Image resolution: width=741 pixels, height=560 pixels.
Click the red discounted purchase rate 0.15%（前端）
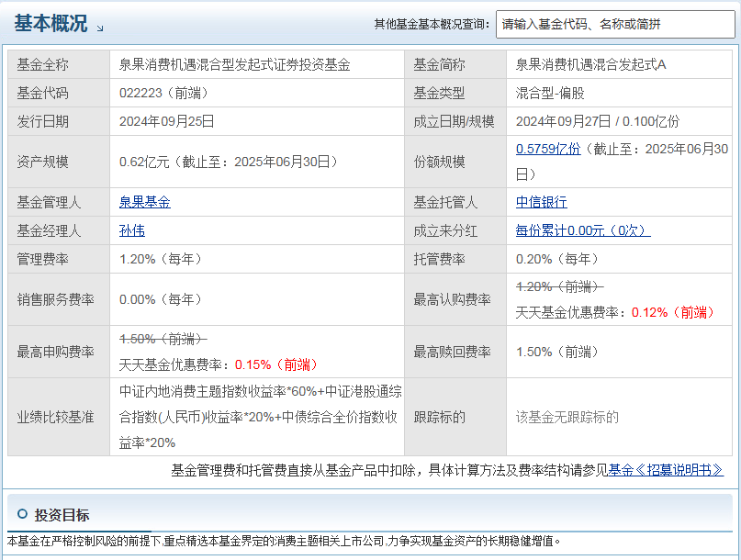277,364
